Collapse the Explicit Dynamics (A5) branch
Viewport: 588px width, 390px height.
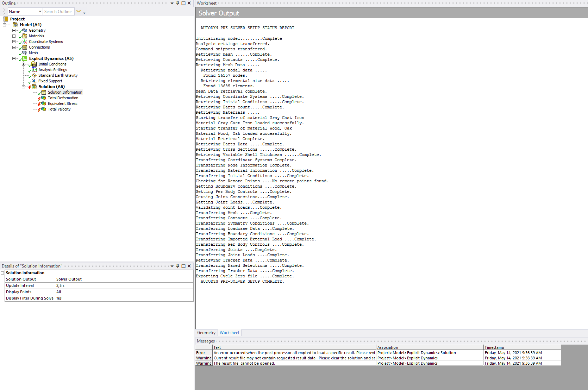pos(14,58)
